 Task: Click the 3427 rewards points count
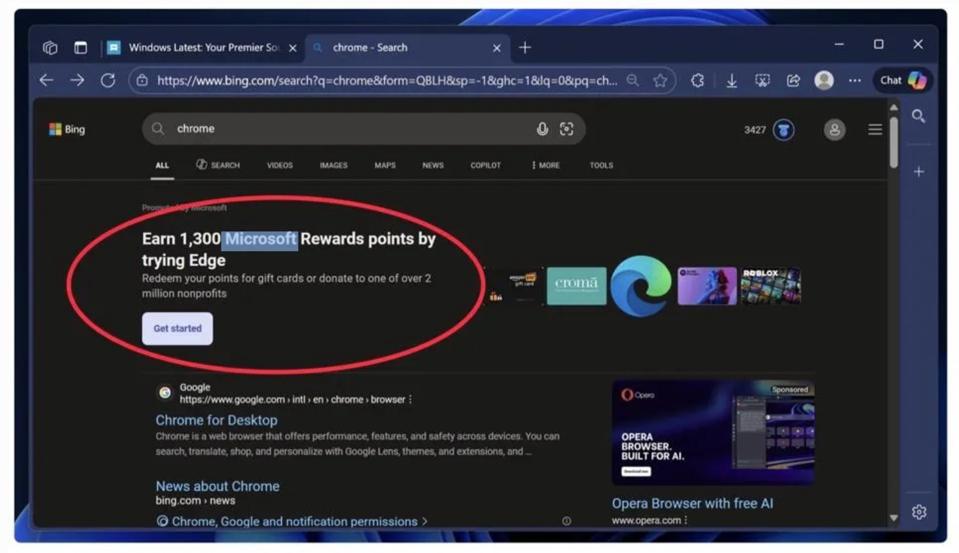point(755,130)
